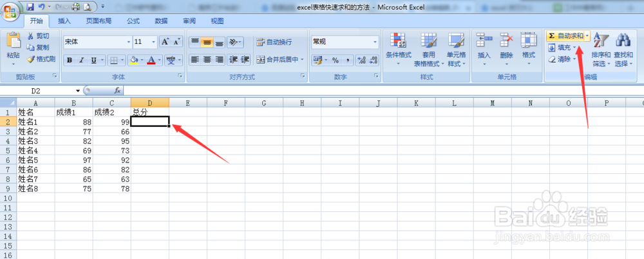This screenshot has width=644, height=259.
Task: Click 合并后居中 merge and center
Action: [x=277, y=60]
